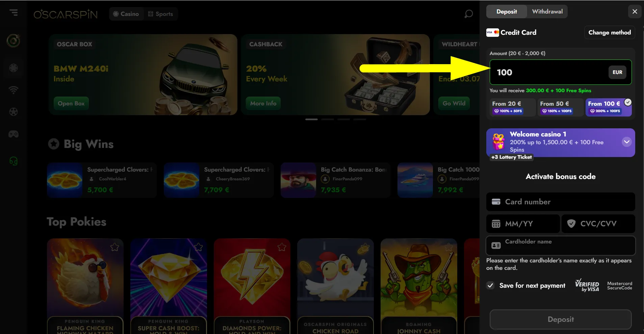Open Big Catch Bonanza win 7,935 €
Viewport: 644px width, 334px height.
pos(335,180)
